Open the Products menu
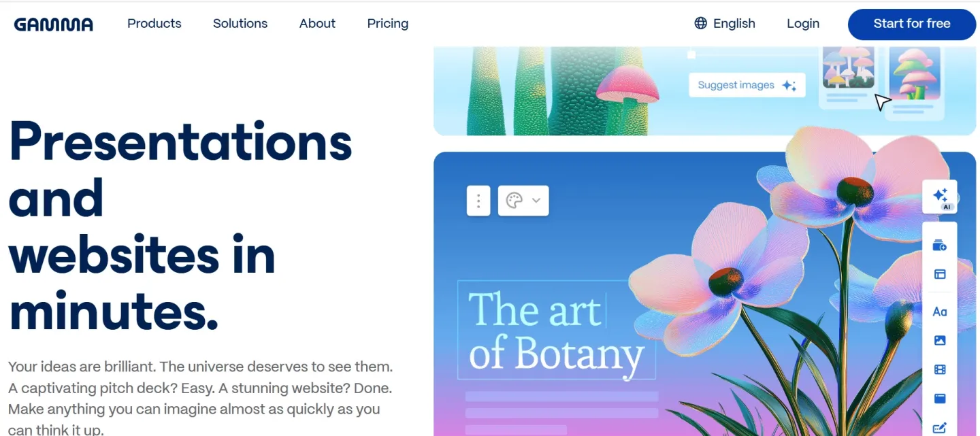Screen dimensions: 980x436 click(x=154, y=24)
